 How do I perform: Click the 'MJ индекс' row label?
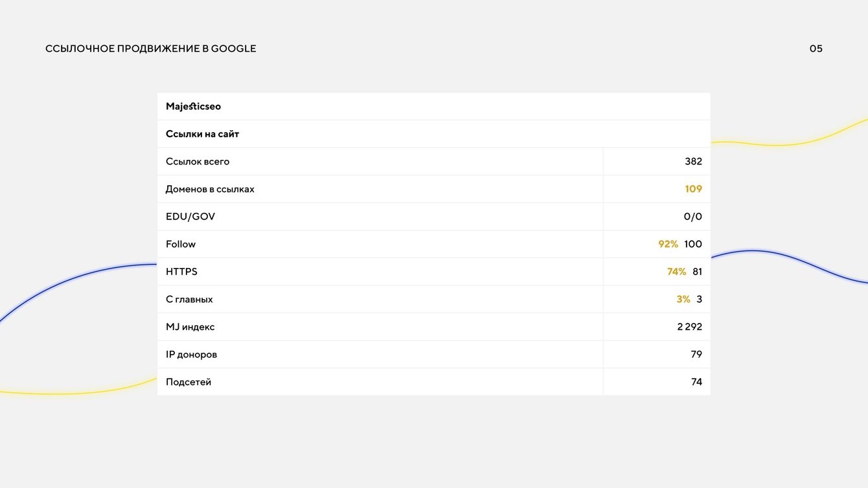point(190,327)
